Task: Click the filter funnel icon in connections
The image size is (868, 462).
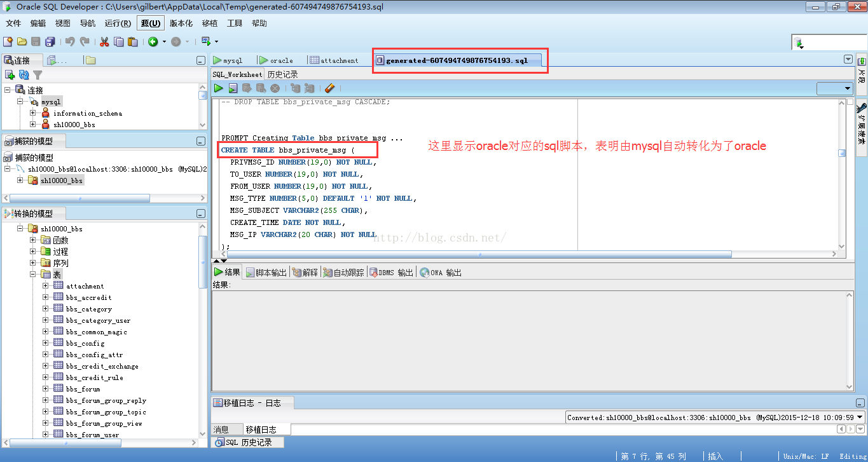Action: (x=38, y=75)
